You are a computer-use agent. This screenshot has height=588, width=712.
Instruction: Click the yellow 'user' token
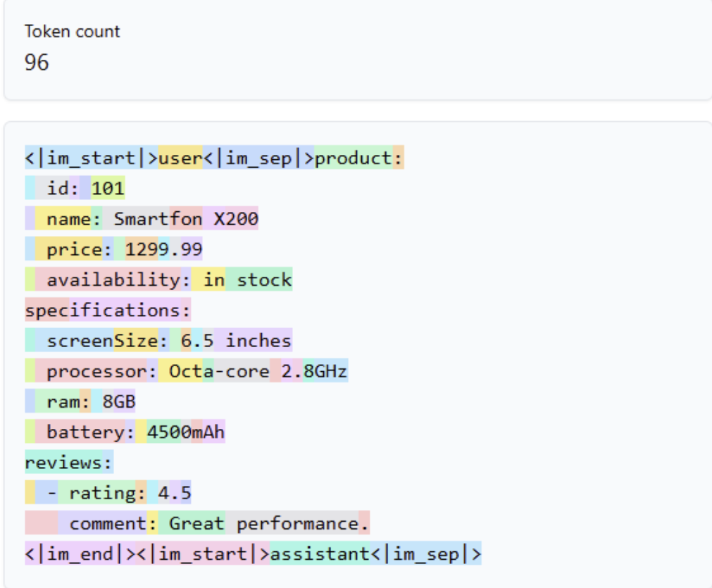(180, 158)
